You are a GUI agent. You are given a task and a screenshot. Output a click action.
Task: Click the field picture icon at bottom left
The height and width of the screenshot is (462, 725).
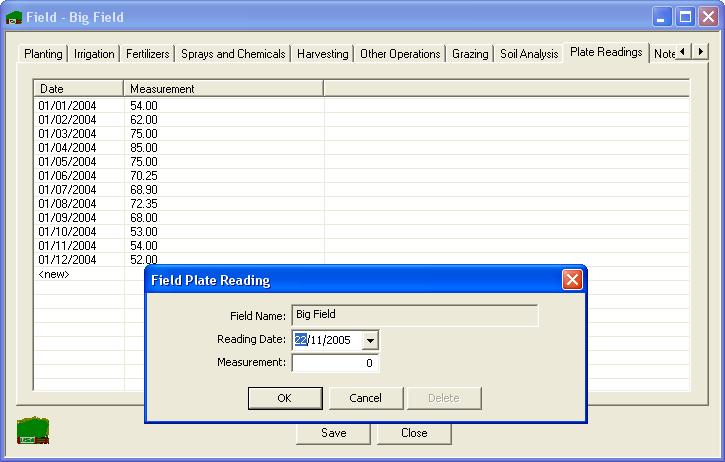point(33,431)
